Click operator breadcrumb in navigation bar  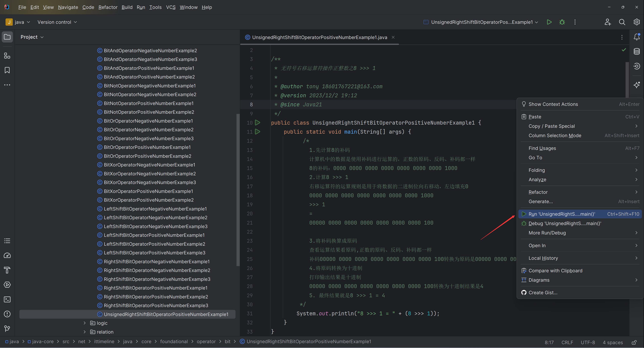coord(206,341)
